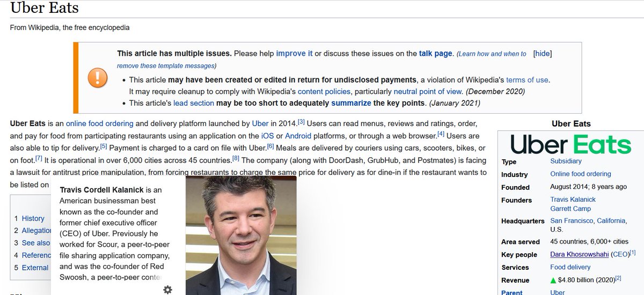Screen dimensions: 644x295
Task: Open 'San Francisco' headquarters link
Action: 572,221
